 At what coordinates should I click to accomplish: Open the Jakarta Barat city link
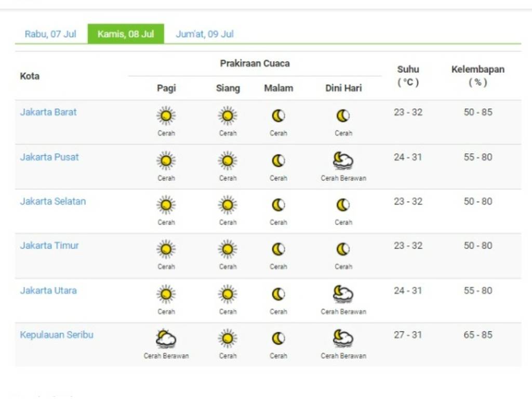tap(48, 112)
